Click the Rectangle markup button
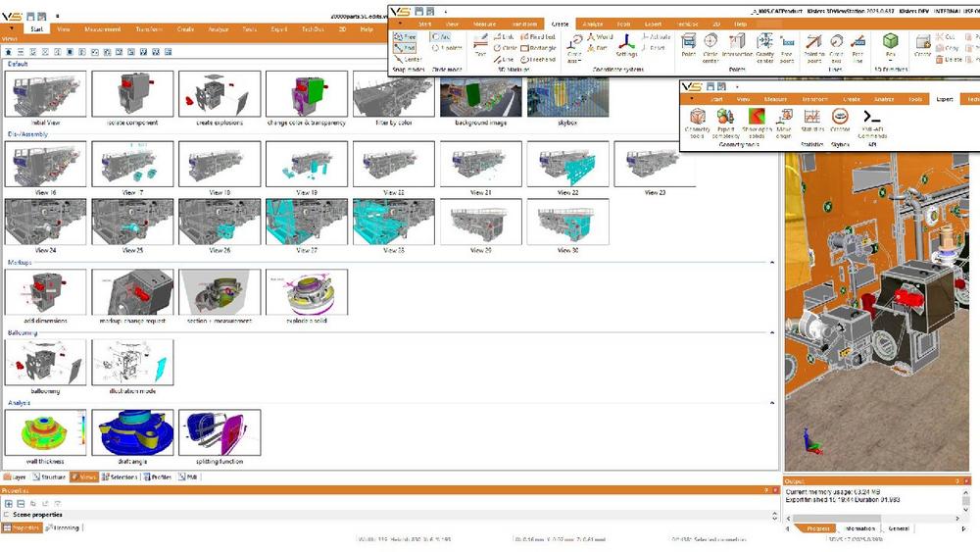This screenshot has height=552, width=980. (539, 47)
